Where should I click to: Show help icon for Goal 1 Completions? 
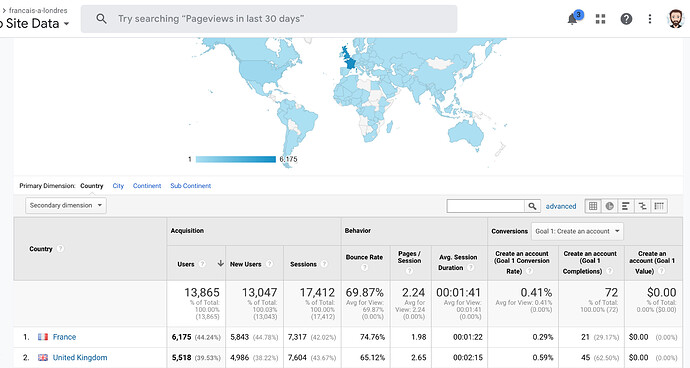[x=609, y=271]
